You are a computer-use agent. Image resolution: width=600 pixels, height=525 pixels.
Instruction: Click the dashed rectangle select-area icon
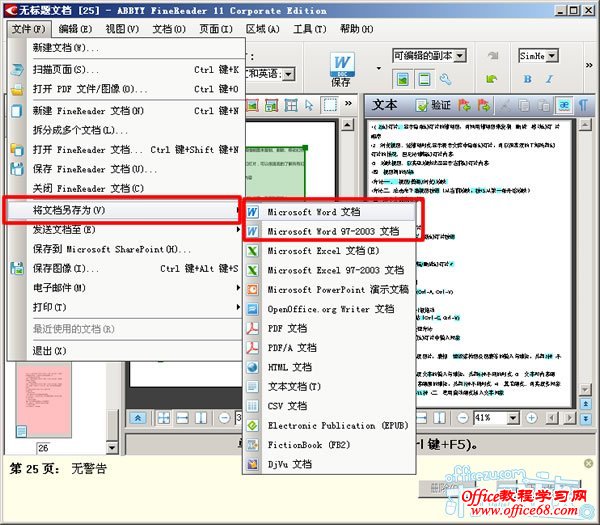tap(330, 105)
